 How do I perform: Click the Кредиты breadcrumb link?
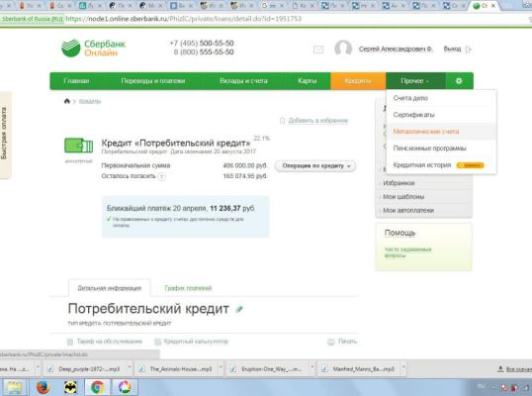pyautogui.click(x=90, y=101)
